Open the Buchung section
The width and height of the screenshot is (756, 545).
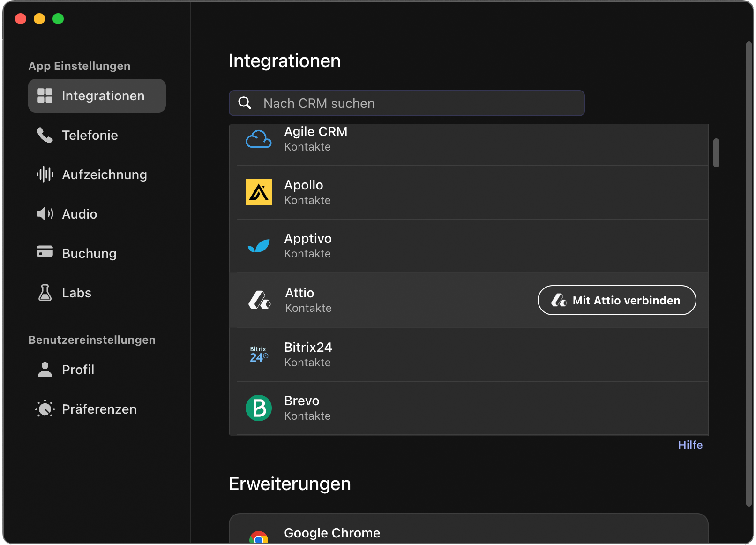(97, 253)
